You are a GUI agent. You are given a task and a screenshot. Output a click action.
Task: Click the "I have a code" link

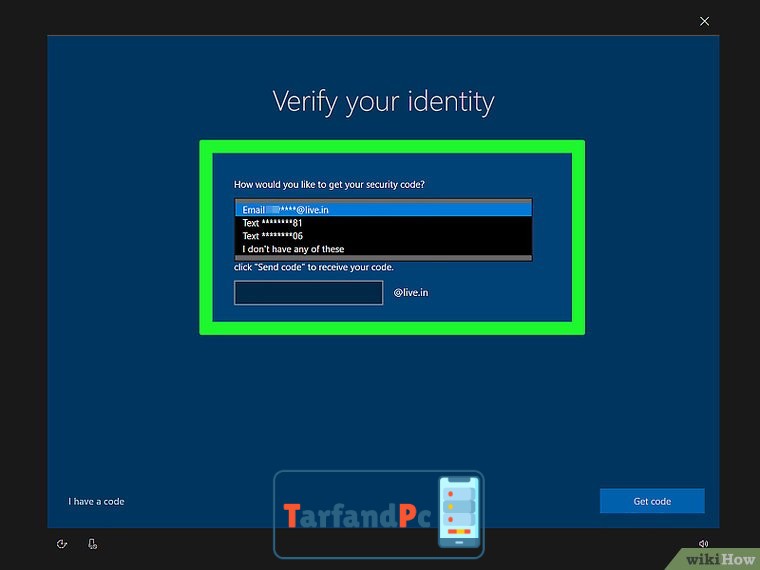tap(96, 502)
